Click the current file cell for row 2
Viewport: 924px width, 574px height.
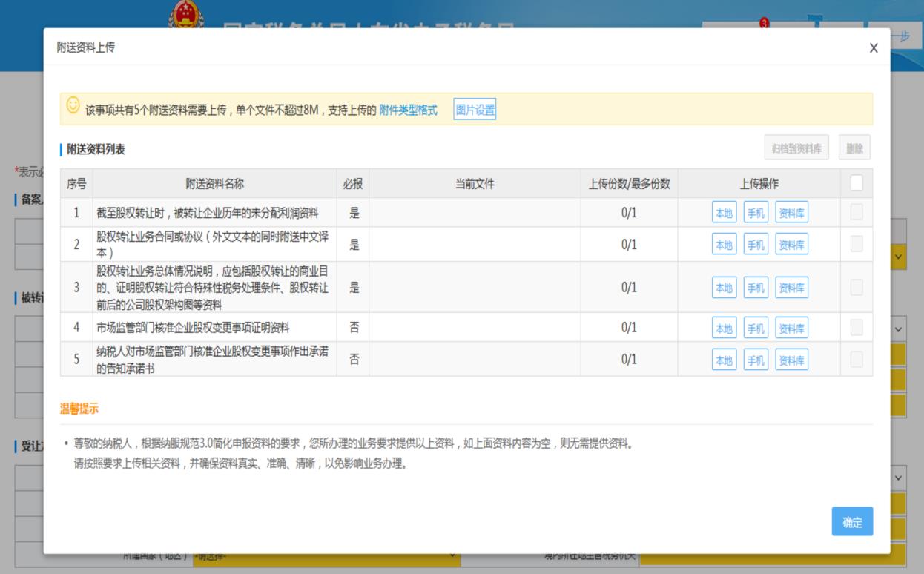coord(475,244)
